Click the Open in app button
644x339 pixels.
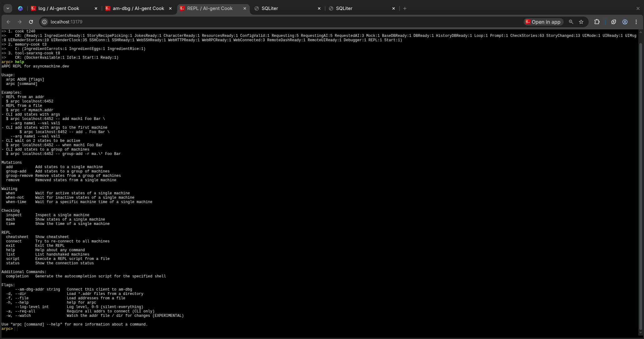(543, 22)
